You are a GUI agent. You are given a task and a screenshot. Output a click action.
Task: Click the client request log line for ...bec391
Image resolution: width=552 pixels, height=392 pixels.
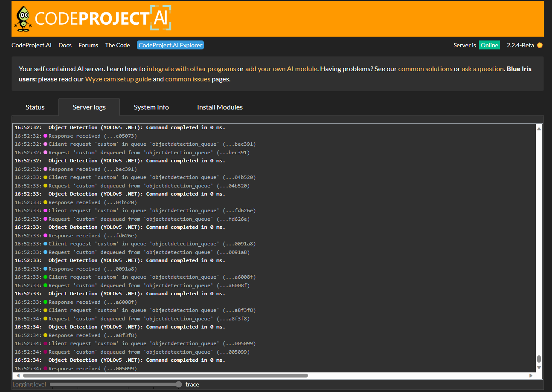coord(135,144)
